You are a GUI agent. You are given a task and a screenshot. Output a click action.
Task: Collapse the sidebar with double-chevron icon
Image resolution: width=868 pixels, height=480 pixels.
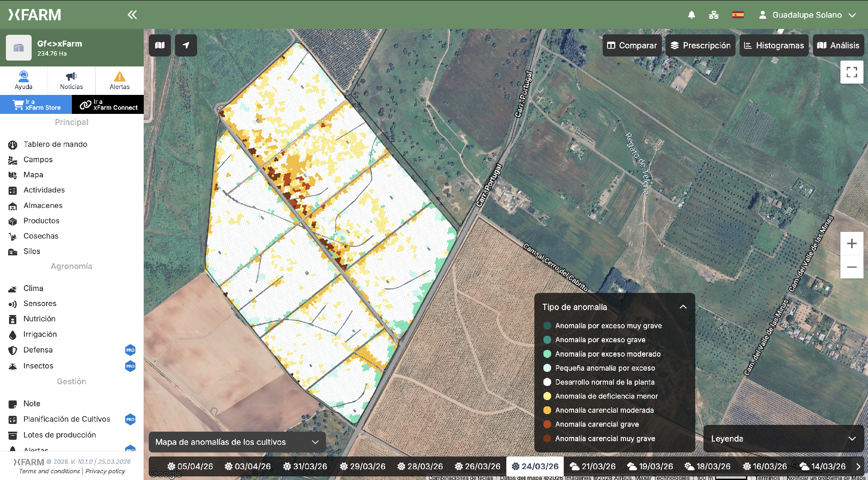click(132, 15)
